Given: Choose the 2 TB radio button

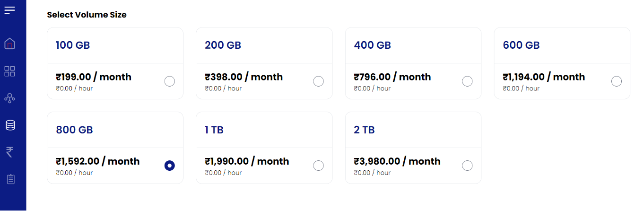Looking at the screenshot, I should coord(467,166).
